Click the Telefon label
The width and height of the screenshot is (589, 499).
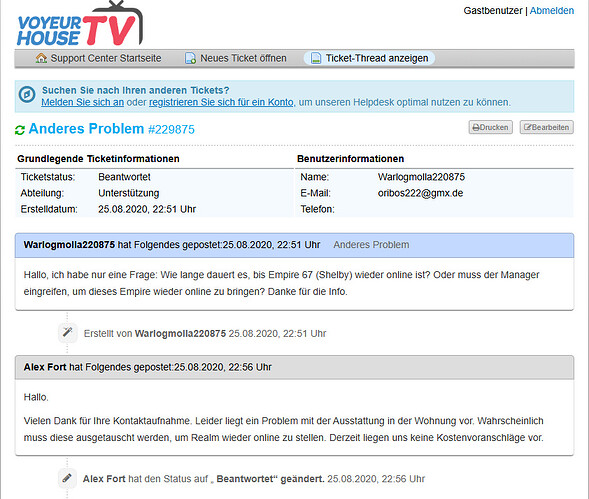pyautogui.click(x=317, y=209)
